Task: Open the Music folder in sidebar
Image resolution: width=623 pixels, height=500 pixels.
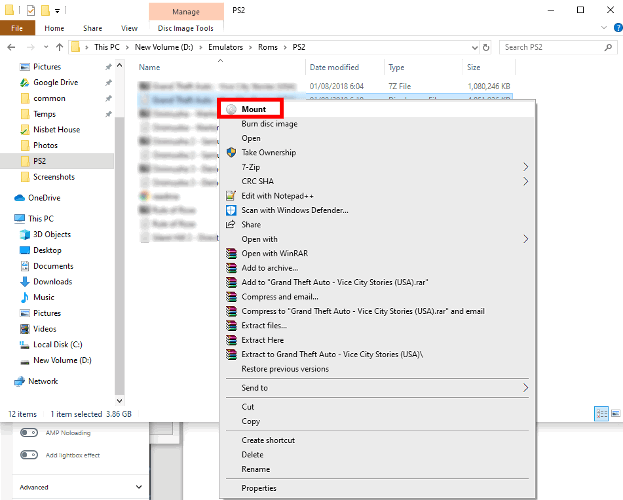Action: 44,297
